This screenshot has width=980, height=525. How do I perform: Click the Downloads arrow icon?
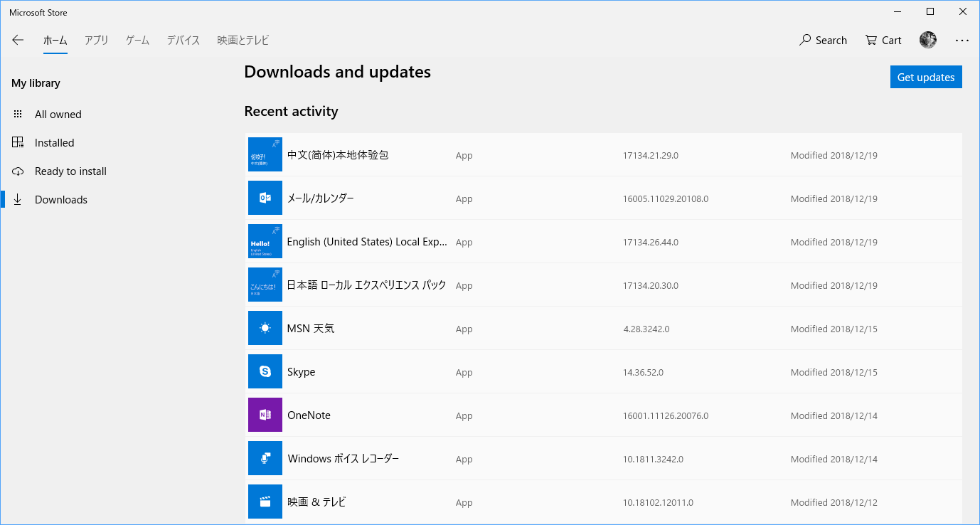18,200
